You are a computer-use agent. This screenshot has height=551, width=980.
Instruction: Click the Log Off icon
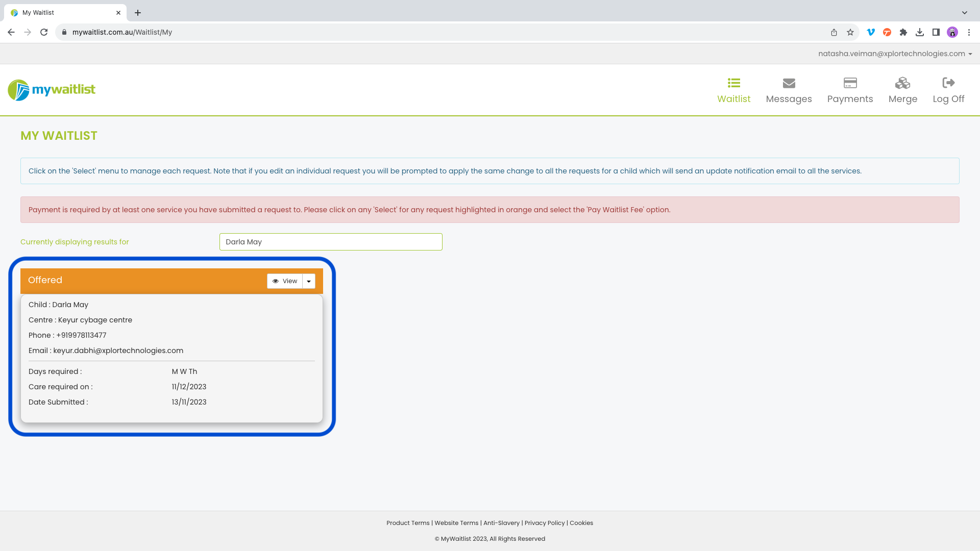[x=948, y=83]
